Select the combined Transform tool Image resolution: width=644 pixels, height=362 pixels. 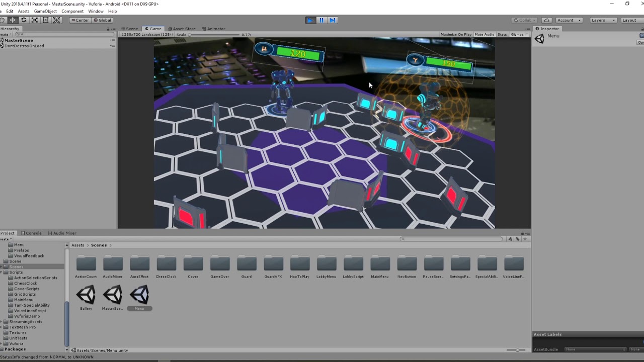[57, 20]
